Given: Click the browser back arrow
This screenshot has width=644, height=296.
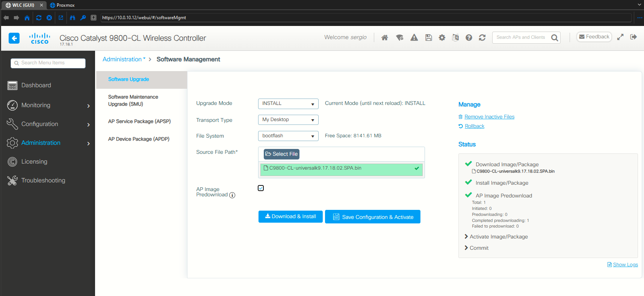Looking at the screenshot, I should (x=6, y=18).
